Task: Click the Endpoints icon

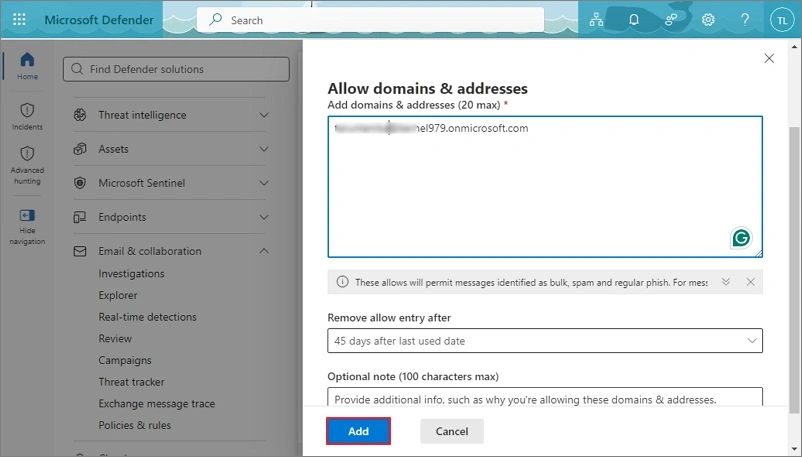Action: pyautogui.click(x=80, y=217)
